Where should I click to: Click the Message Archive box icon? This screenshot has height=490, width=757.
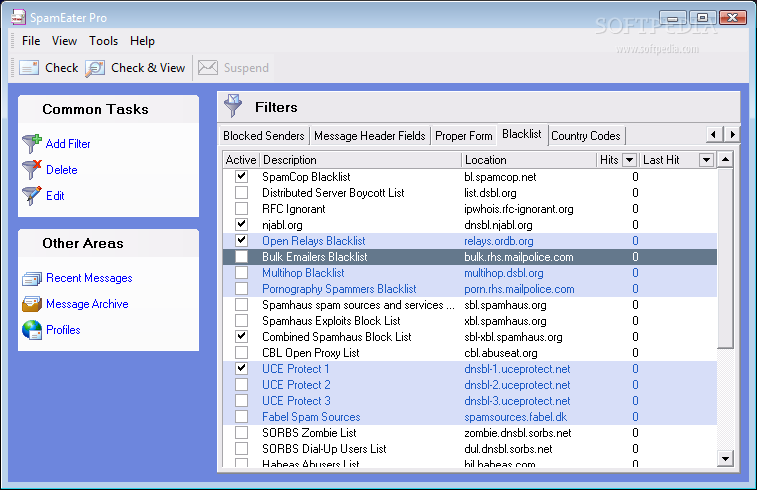[x=32, y=304]
